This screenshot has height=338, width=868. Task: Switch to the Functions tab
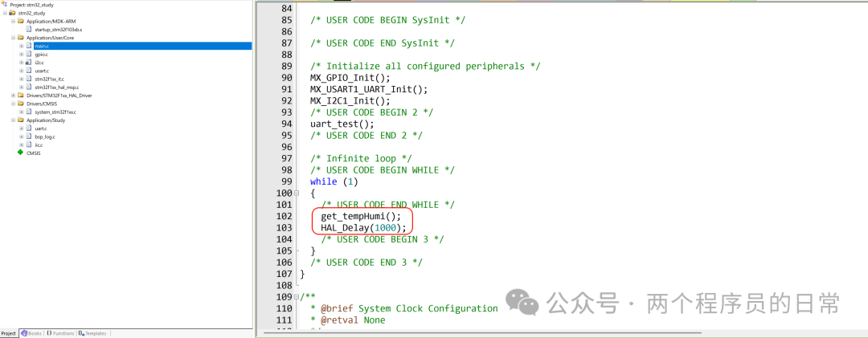pyautogui.click(x=60, y=333)
